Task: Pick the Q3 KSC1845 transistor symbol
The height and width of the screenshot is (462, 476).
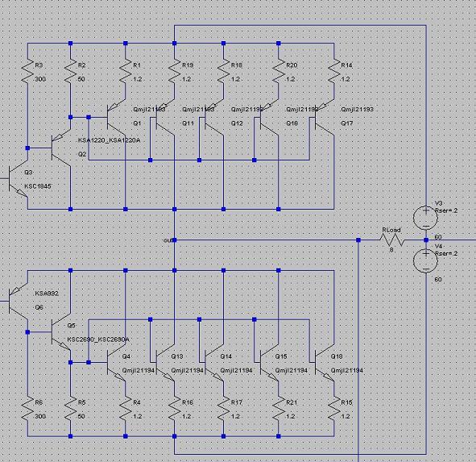Action: tap(19, 178)
